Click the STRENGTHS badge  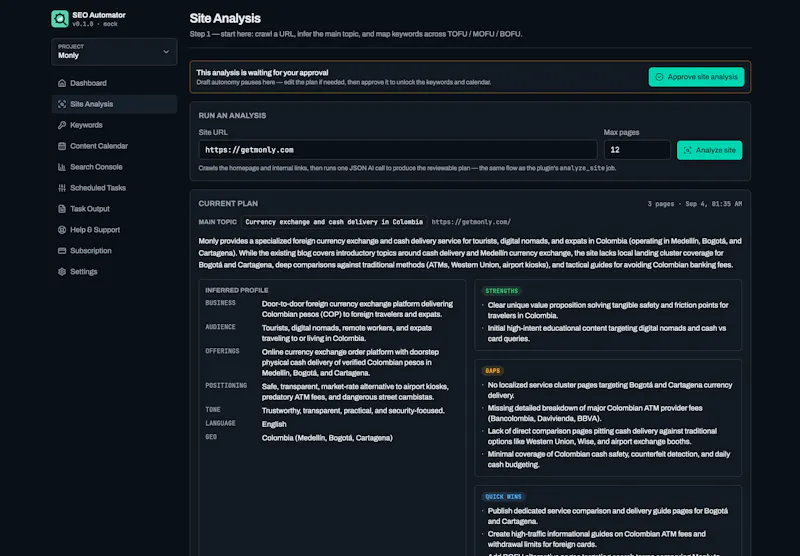(x=502, y=291)
